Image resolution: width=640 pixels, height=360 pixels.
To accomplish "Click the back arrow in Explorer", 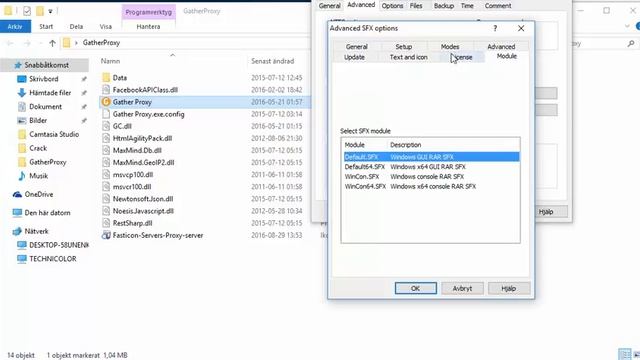I will [10, 43].
